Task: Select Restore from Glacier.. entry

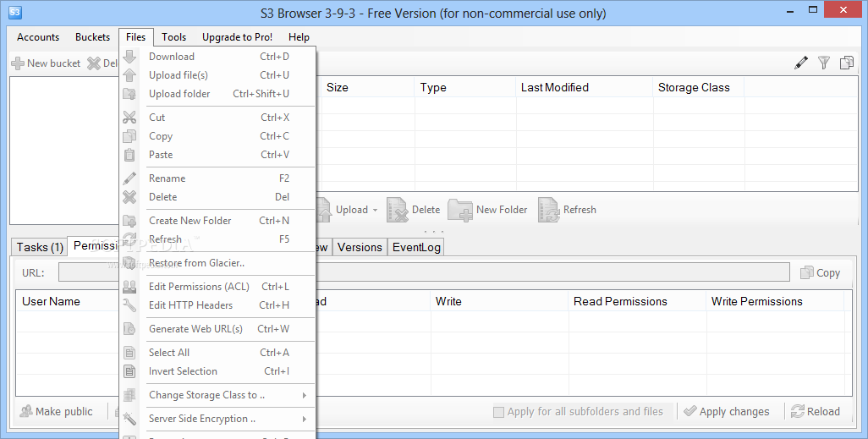Action: coord(217,263)
